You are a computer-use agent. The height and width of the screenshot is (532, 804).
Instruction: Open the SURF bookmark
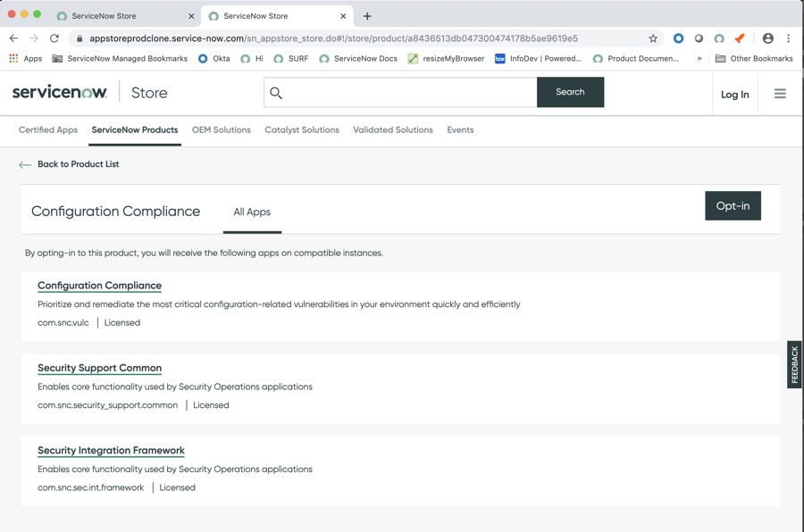(x=291, y=58)
